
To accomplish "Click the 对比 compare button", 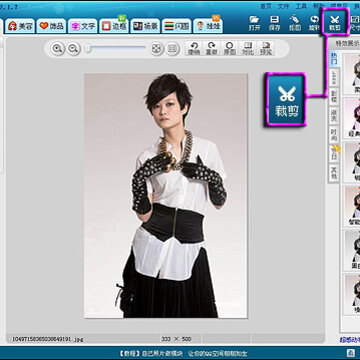I will tap(248, 48).
